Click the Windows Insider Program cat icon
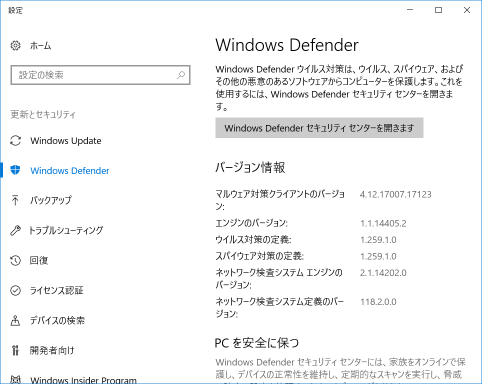Viewport: 482px width, 384px height. (15, 380)
